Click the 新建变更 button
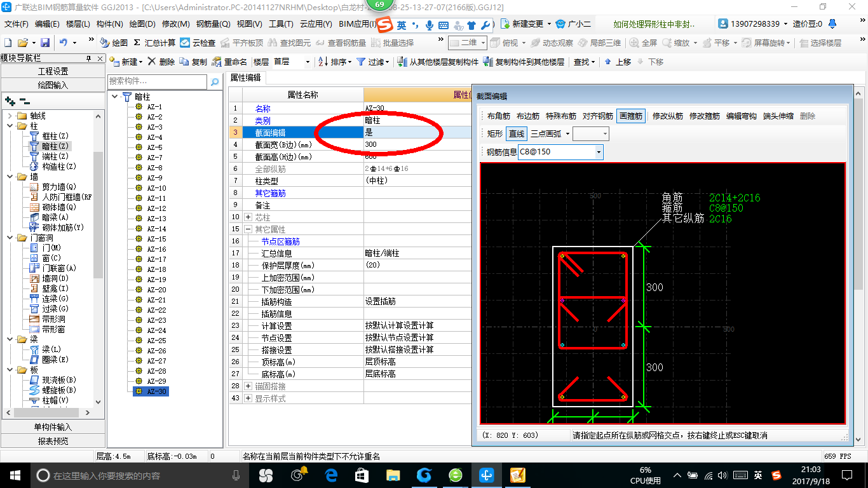 click(526, 24)
